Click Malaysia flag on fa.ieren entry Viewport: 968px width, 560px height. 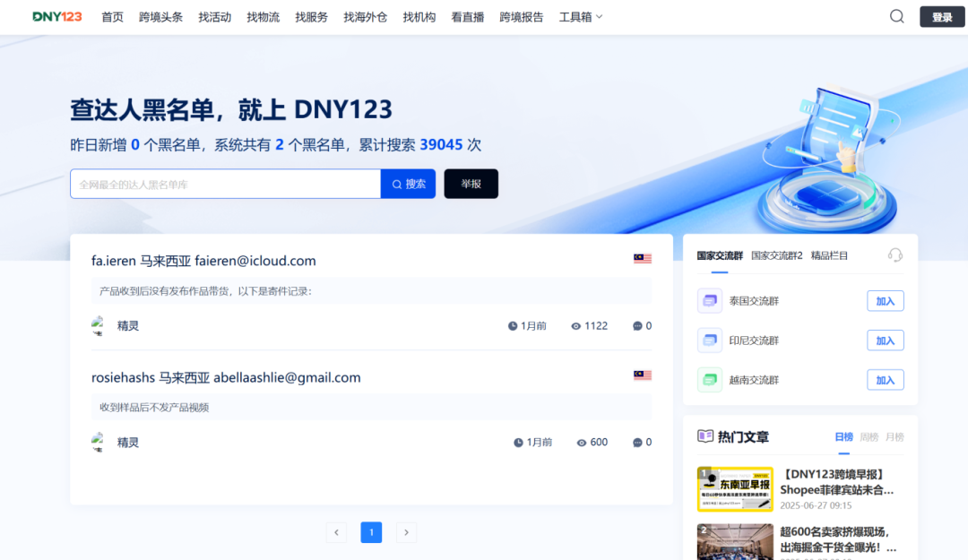point(642,259)
